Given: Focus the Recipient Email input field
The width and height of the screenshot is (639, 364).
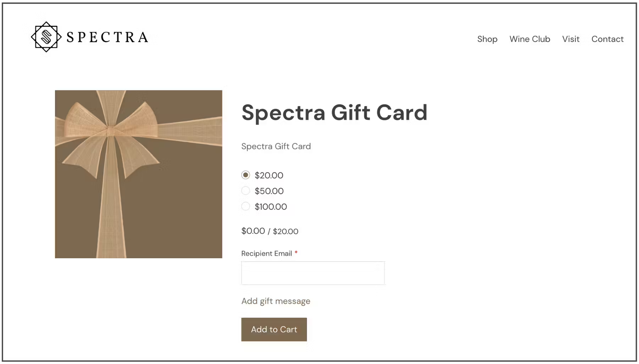Looking at the screenshot, I should click(313, 273).
